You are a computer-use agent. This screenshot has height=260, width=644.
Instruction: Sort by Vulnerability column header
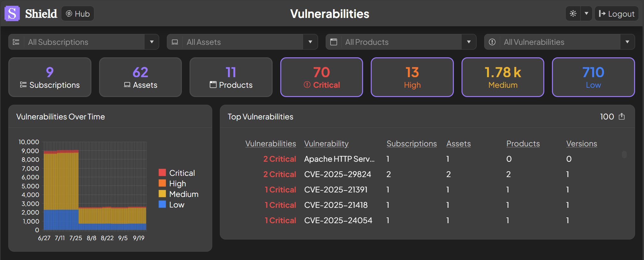(326, 144)
